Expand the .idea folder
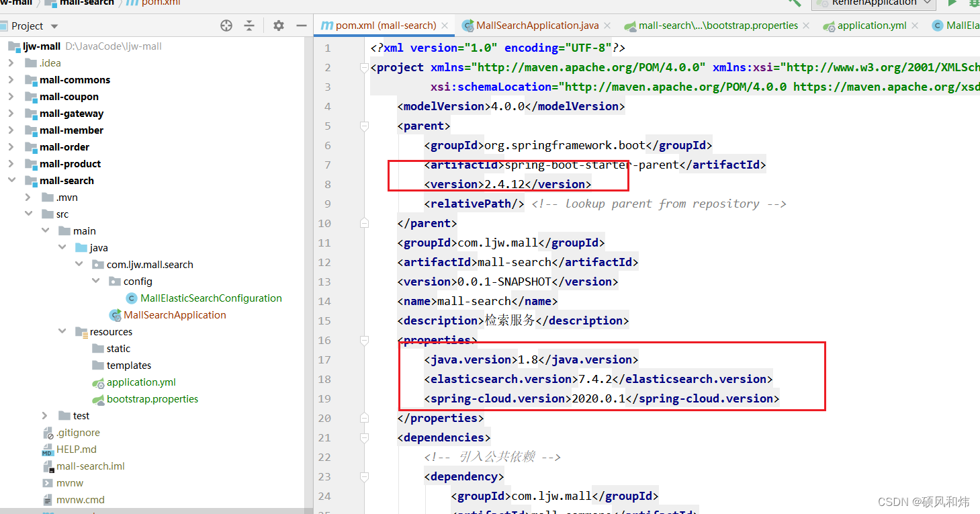This screenshot has height=514, width=980. pos(11,63)
